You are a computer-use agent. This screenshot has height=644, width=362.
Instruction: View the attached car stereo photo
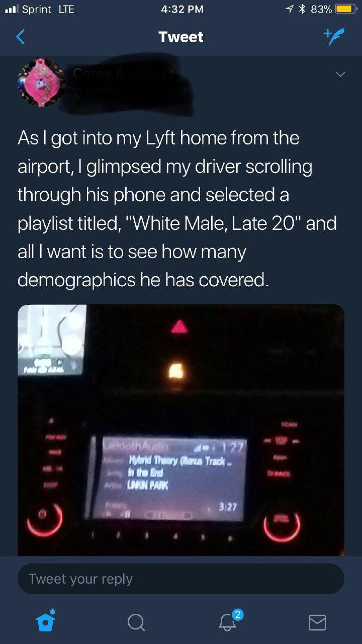[181, 430]
